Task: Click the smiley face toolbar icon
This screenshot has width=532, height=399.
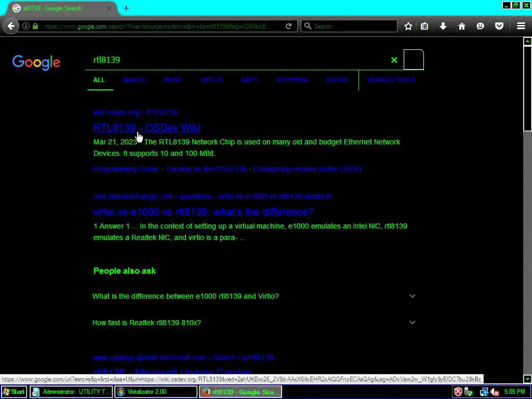Action: click(x=481, y=26)
